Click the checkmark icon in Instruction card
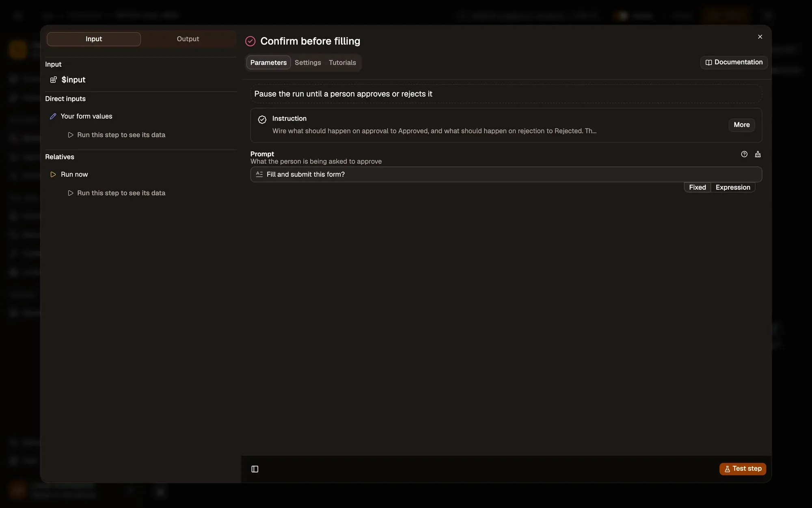 click(262, 119)
